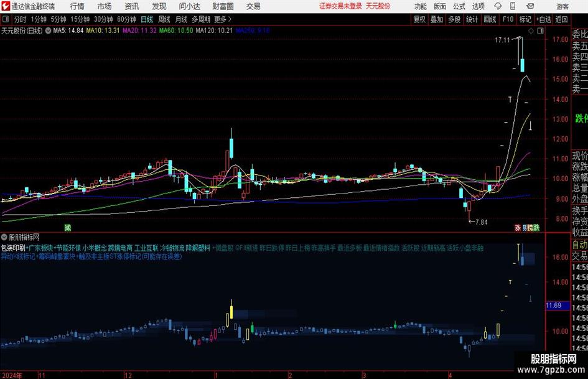The height and width of the screenshot is (379, 588).
Task: Open the 行情 menu
Action: coord(77,6)
